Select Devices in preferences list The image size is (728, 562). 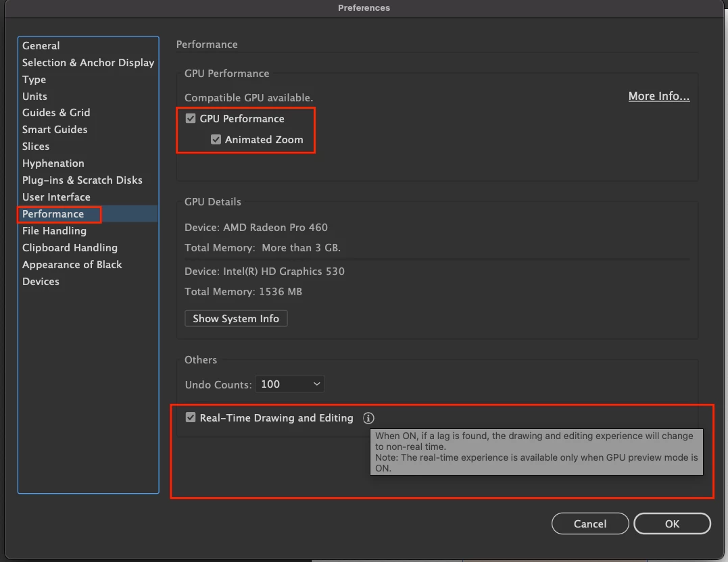[89, 281]
